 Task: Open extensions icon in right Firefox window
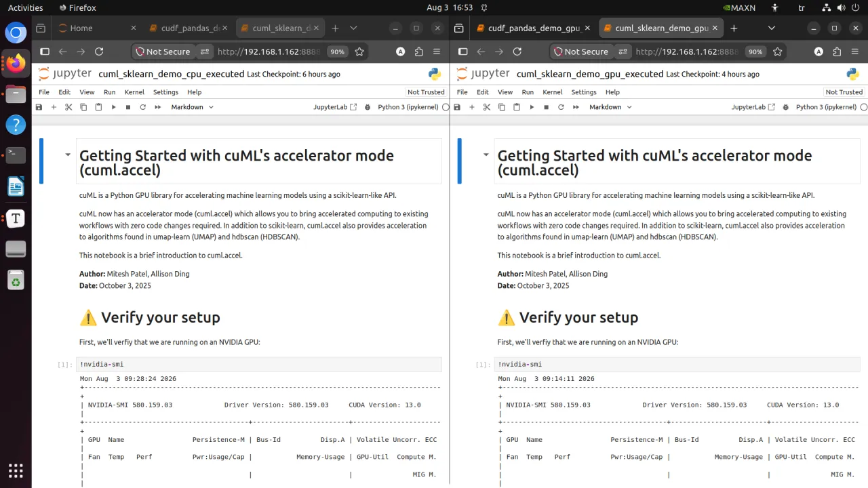837,52
